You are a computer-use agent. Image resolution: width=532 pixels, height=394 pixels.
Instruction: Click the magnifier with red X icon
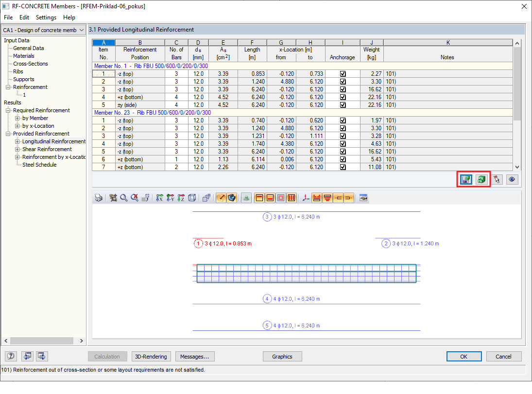coord(135,198)
